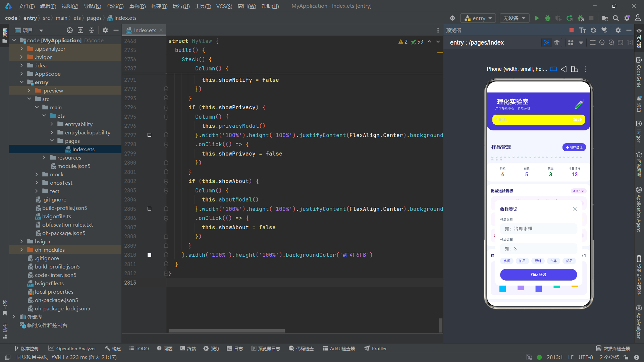Run the entry module with green play icon
This screenshot has height=362, width=644.
[537, 18]
